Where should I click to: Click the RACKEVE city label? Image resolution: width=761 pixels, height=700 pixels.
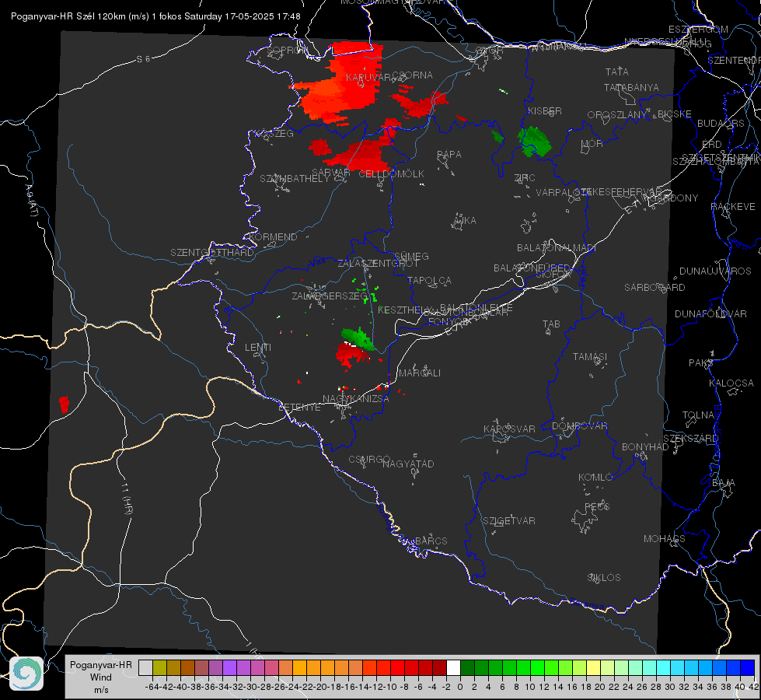click(x=733, y=207)
